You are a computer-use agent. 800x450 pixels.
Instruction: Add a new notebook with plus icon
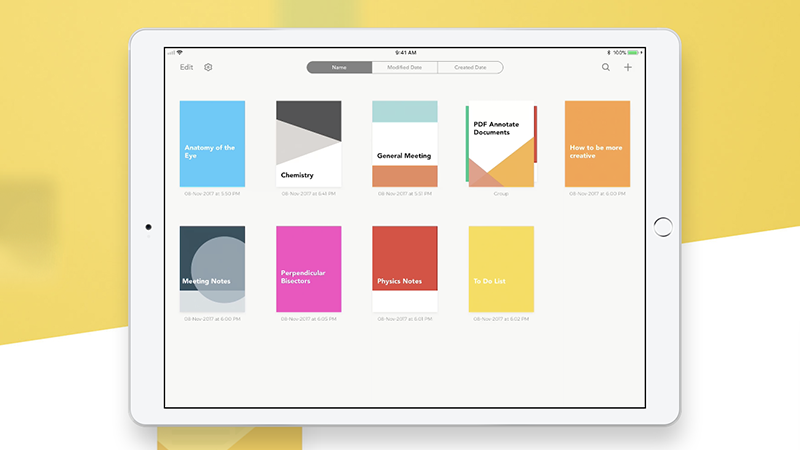(x=628, y=67)
